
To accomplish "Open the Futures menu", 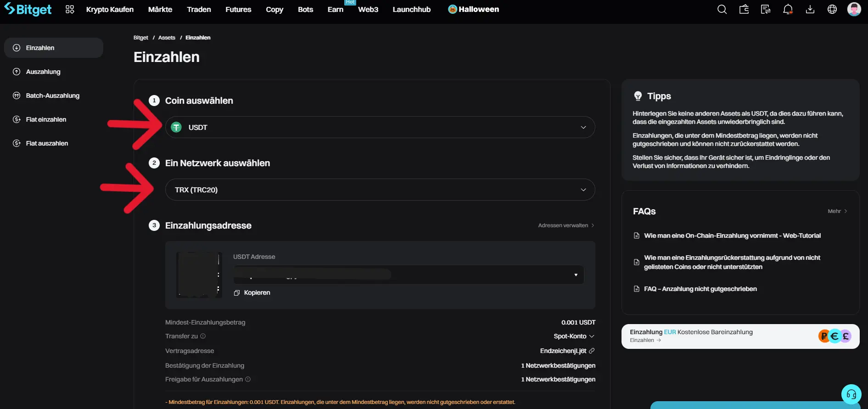I will coord(238,9).
